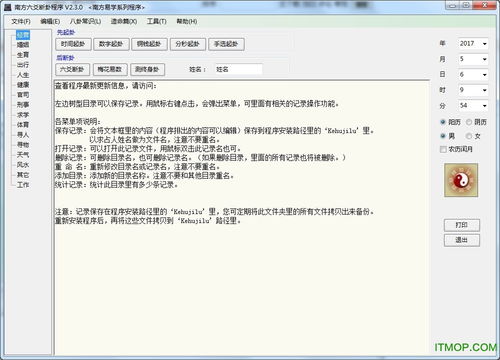Click the 保存记录 line in the text box
Image resolution: width=500 pixels, height=360 pixels.
point(214,131)
